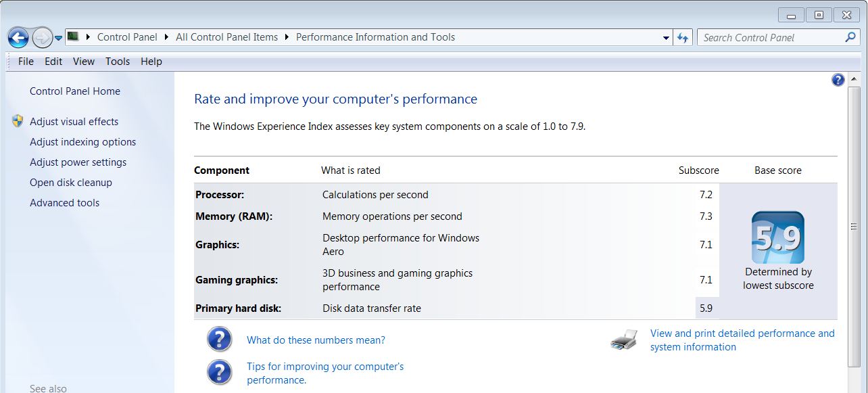Expand the root breadcrumb arrow before Control Panel
The image size is (868, 393).
[89, 37]
